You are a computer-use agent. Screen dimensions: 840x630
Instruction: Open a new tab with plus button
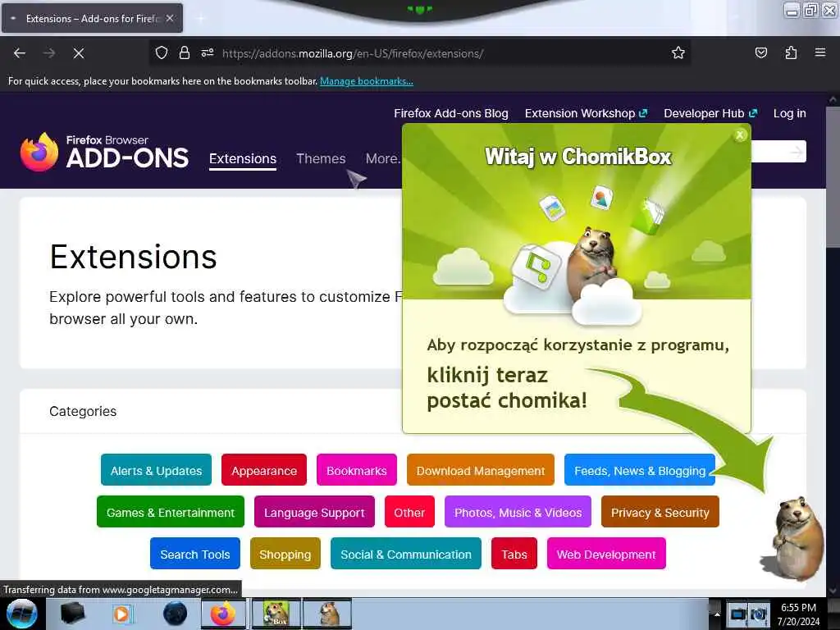(201, 18)
